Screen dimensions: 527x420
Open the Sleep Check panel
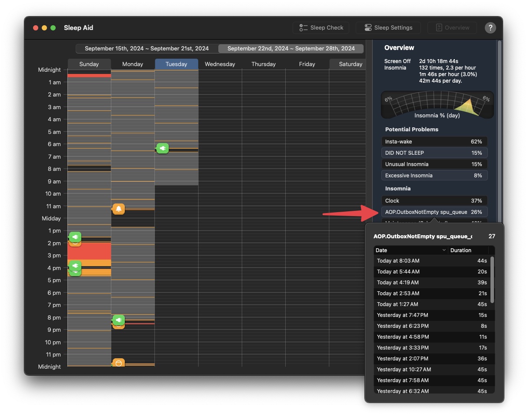click(x=321, y=27)
